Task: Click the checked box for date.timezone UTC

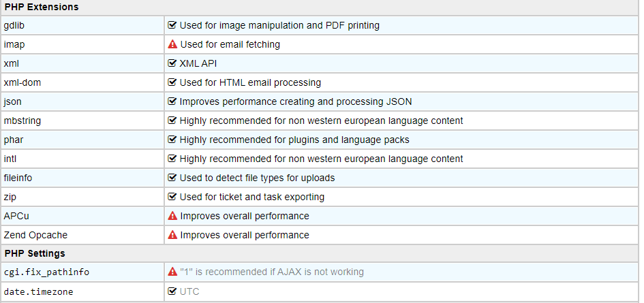Action: [x=172, y=291]
